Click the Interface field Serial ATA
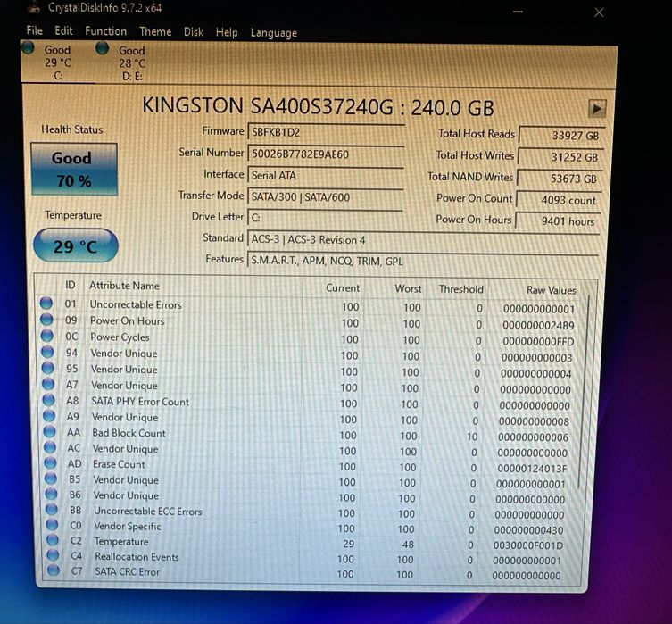Image resolution: width=672 pixels, height=624 pixels. point(325,175)
